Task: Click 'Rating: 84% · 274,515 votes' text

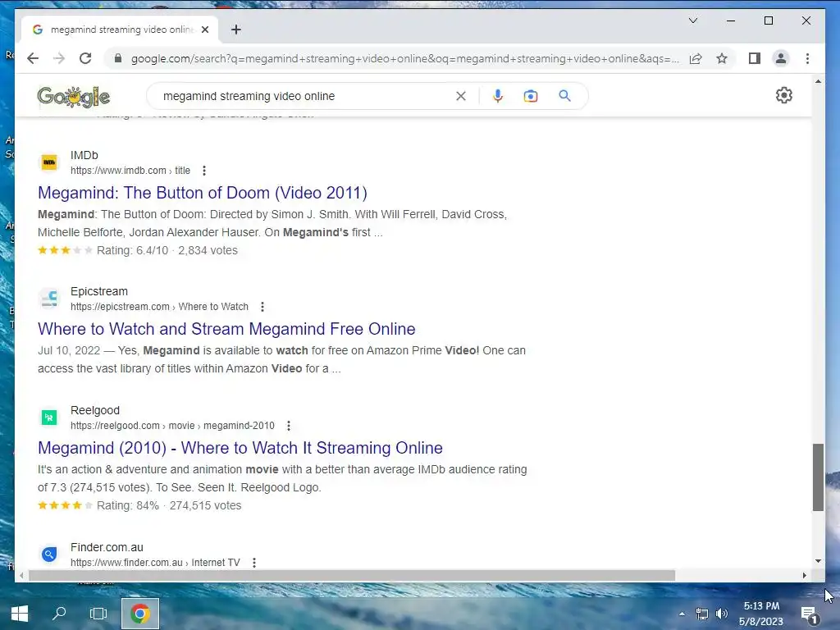Action: (169, 505)
